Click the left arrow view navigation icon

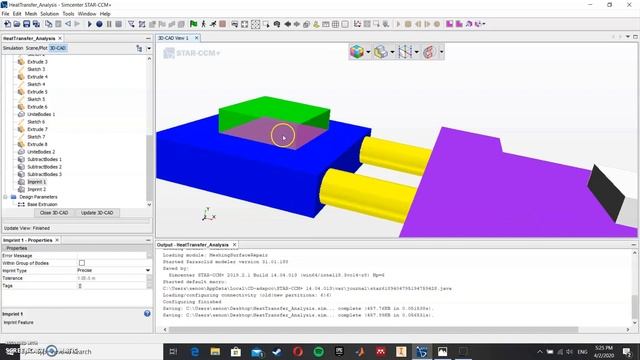pos(287,24)
